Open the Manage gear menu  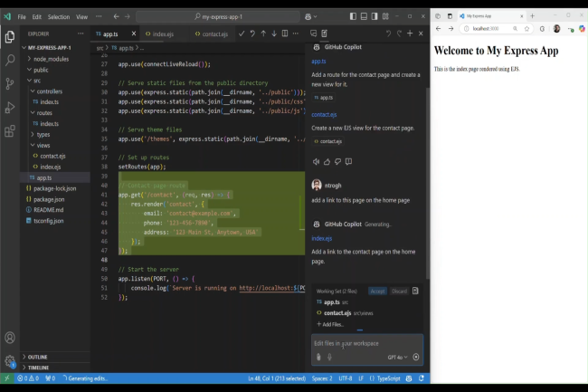coord(10,361)
